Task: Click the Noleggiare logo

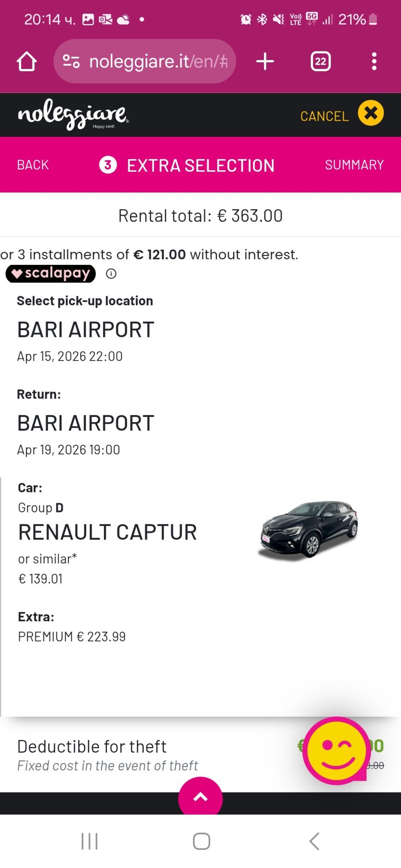Action: coord(73,114)
